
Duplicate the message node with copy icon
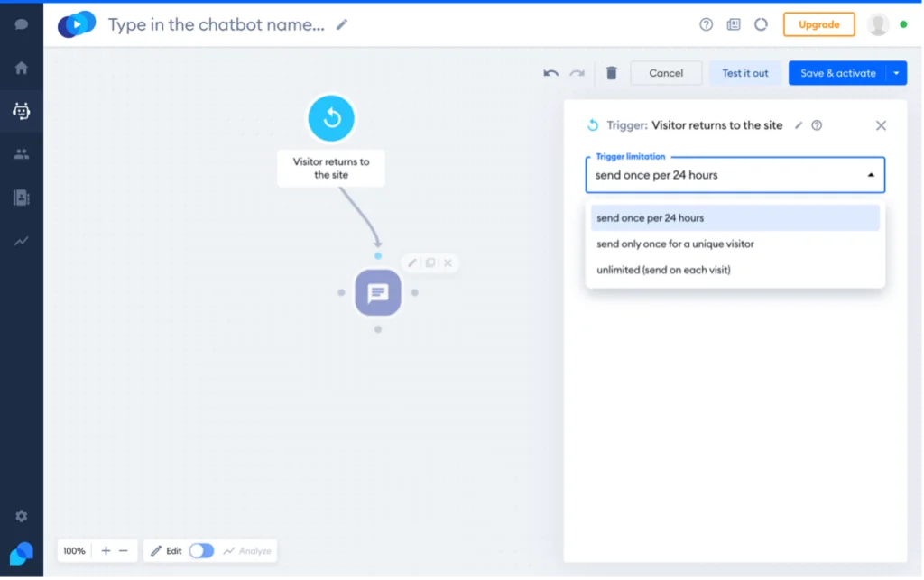(x=430, y=262)
